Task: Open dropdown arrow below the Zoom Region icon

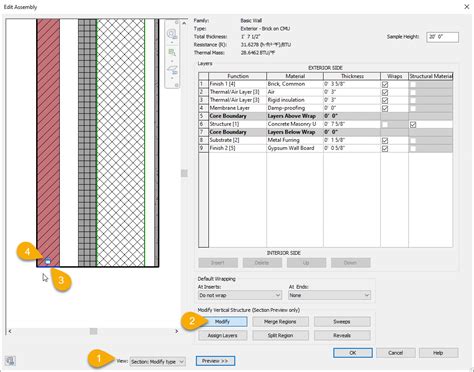Action: click(x=172, y=61)
